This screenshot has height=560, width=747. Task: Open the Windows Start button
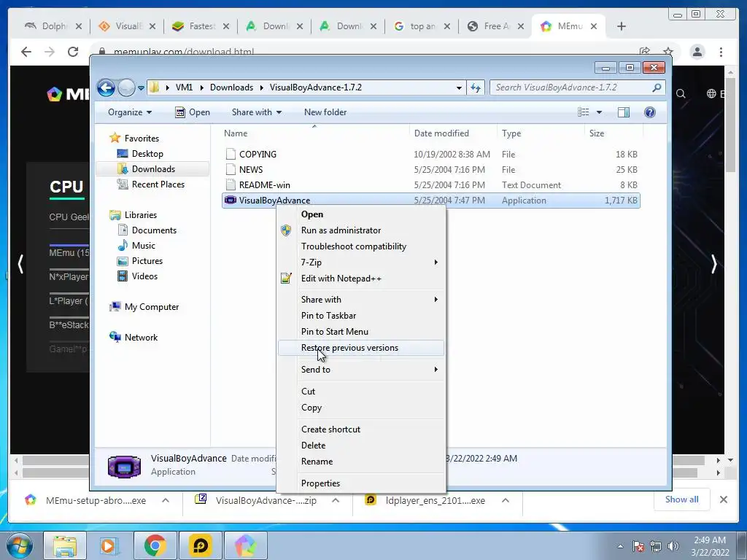(20, 545)
